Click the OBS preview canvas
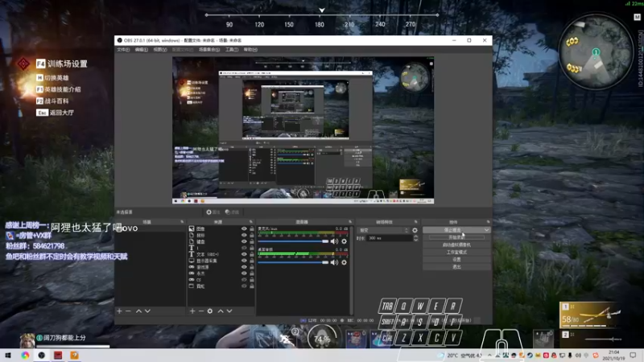 (x=303, y=130)
